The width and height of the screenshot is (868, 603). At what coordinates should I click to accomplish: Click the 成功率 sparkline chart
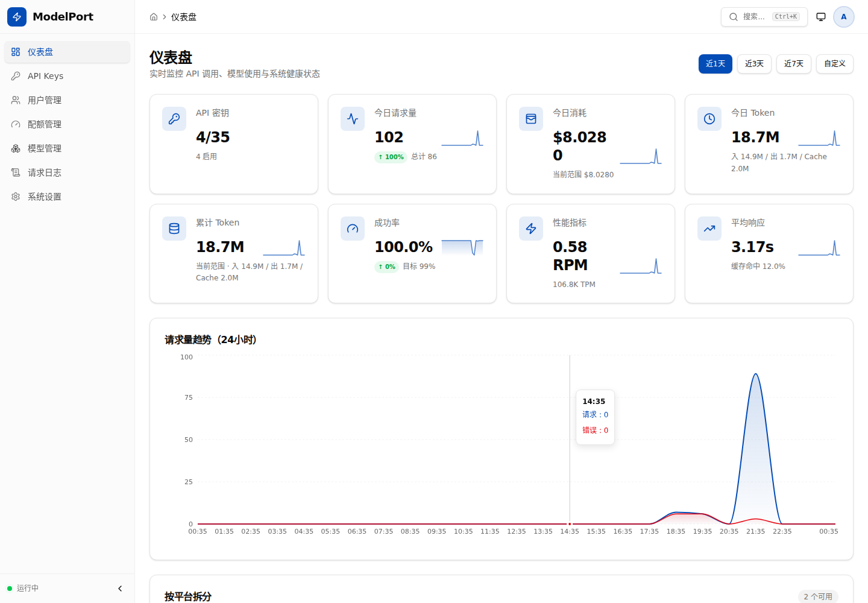pos(462,248)
